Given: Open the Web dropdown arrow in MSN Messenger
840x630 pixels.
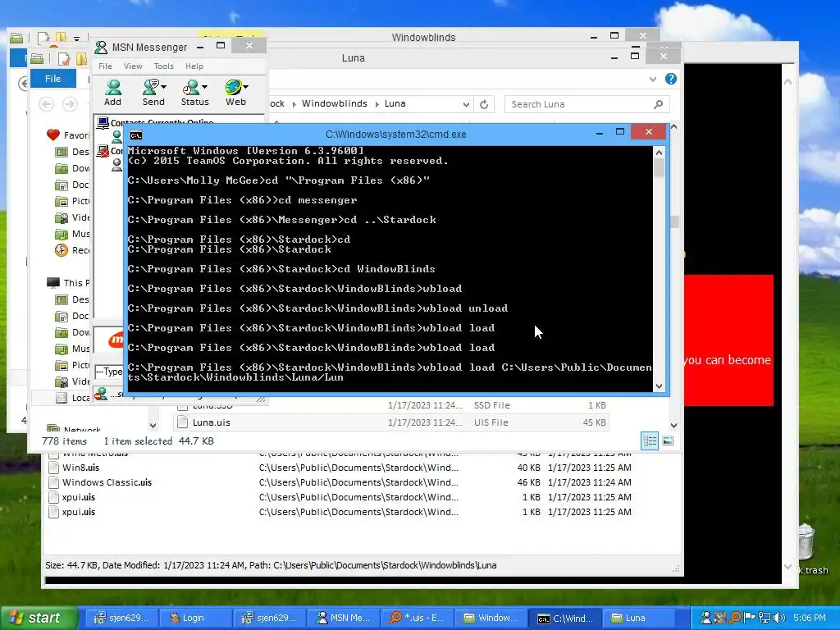Looking at the screenshot, I should [x=245, y=87].
